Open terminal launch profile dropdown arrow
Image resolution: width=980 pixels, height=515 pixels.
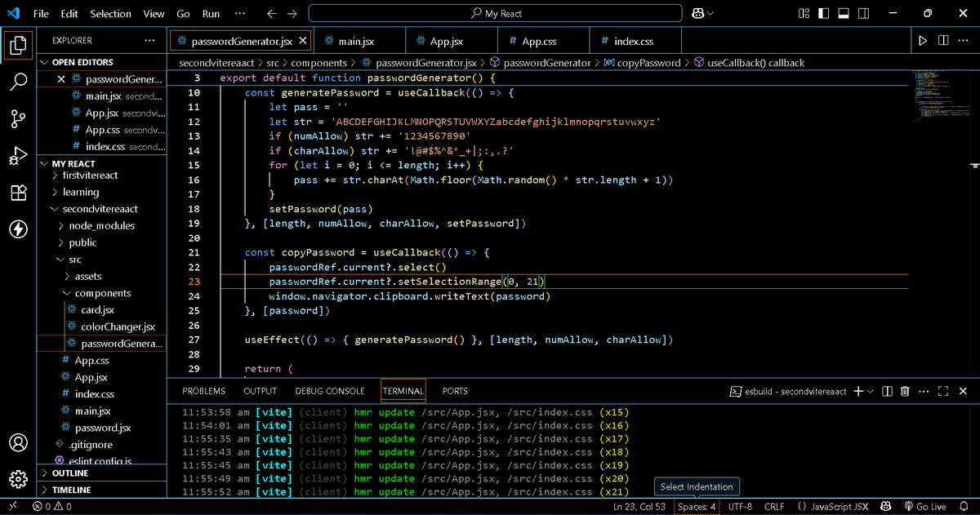click(871, 392)
